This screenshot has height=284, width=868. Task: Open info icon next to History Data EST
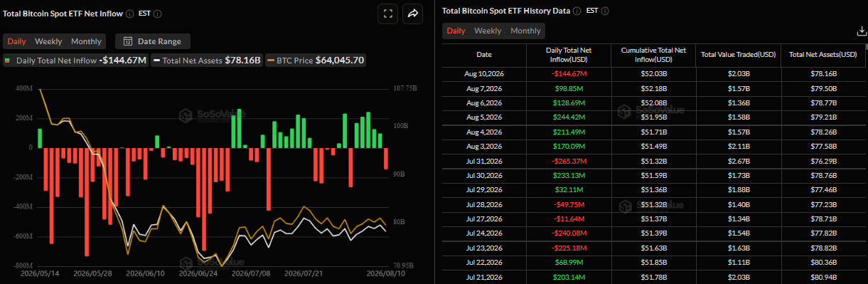pos(604,11)
